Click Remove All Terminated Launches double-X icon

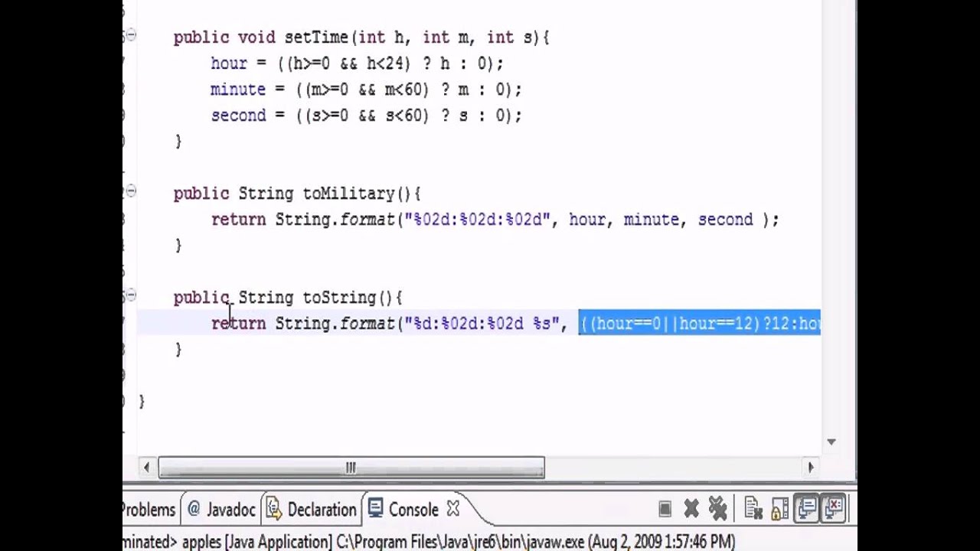(717, 509)
